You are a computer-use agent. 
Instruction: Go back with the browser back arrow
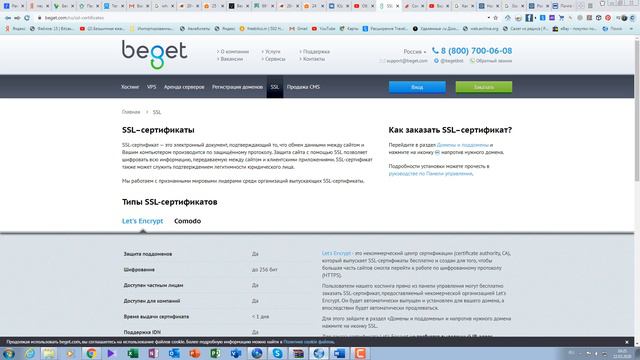(x=8, y=18)
